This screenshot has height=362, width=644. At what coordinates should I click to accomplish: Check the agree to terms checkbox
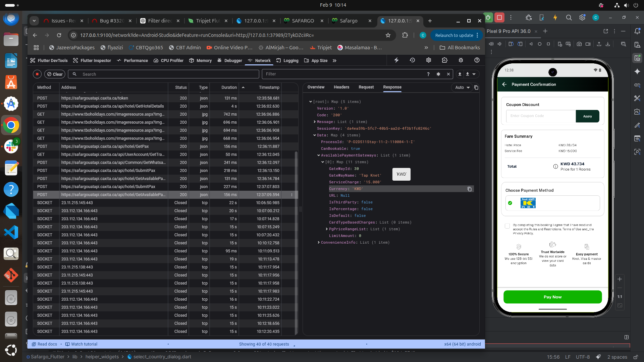tap(507, 226)
